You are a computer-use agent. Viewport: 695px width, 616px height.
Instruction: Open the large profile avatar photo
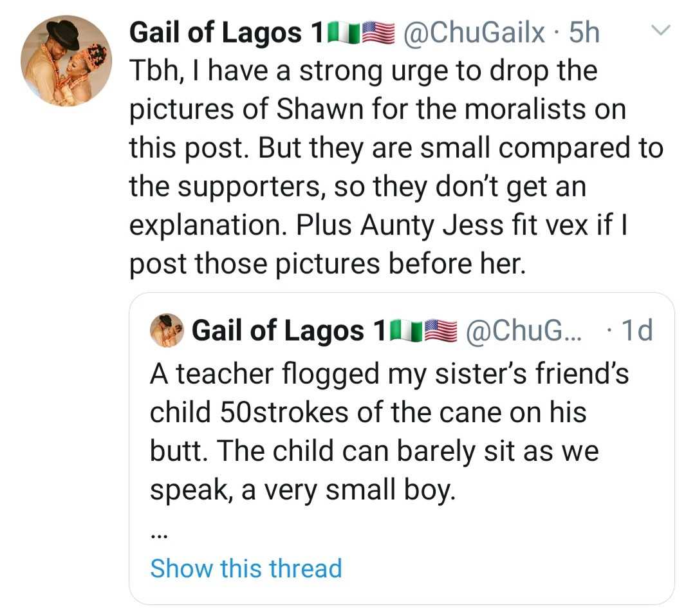66,61
